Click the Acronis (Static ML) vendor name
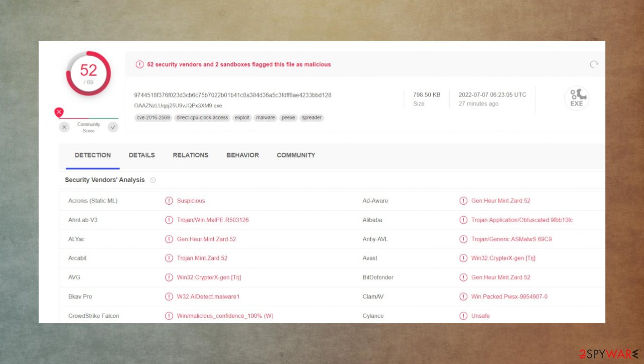The height and width of the screenshot is (364, 644). (93, 201)
